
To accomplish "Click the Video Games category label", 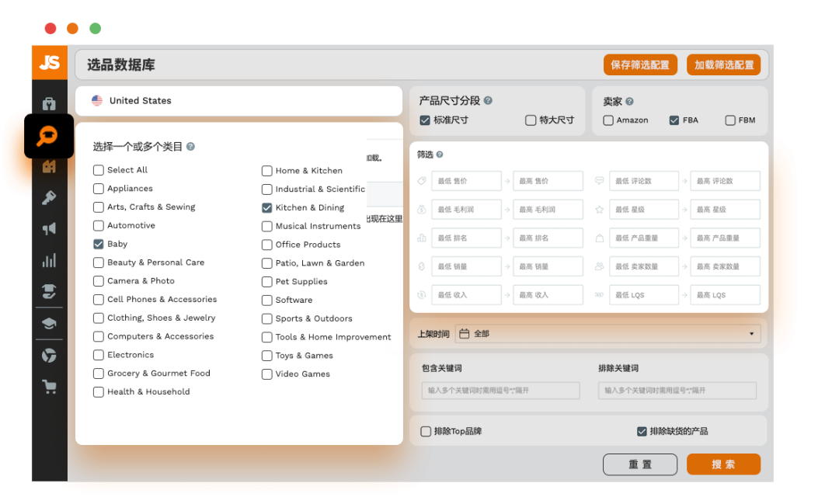I will [303, 374].
